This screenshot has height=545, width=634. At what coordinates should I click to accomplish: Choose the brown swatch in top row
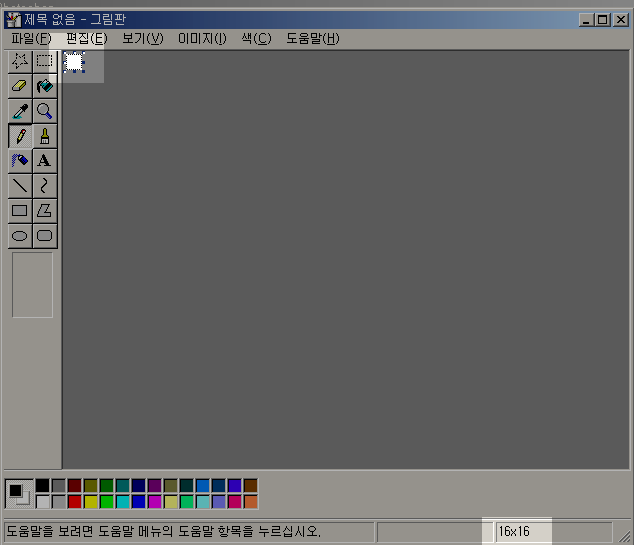click(x=251, y=486)
